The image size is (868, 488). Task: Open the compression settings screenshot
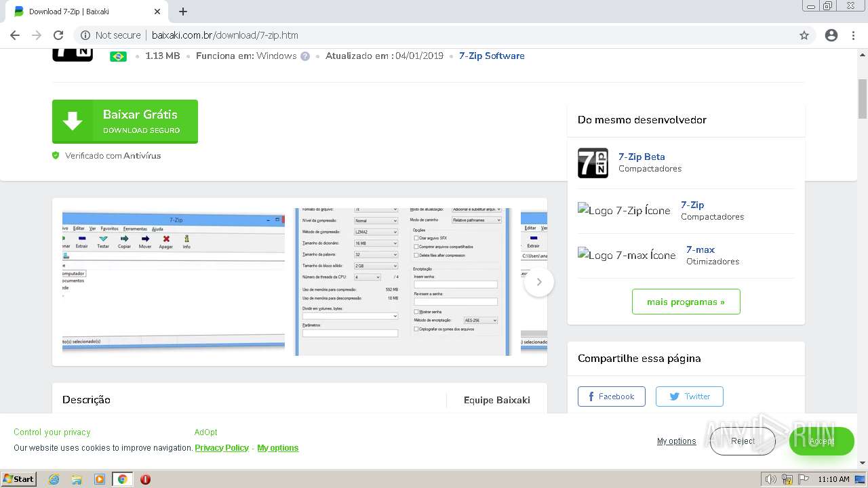pyautogui.click(x=403, y=282)
